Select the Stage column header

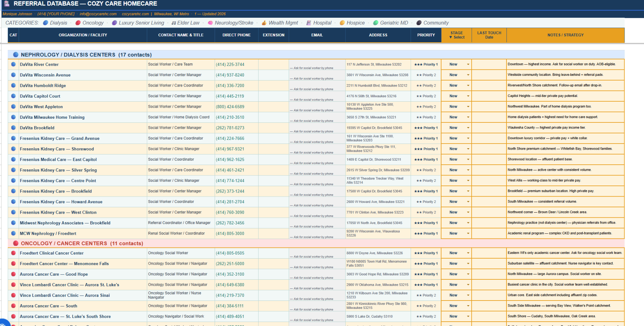(x=457, y=35)
